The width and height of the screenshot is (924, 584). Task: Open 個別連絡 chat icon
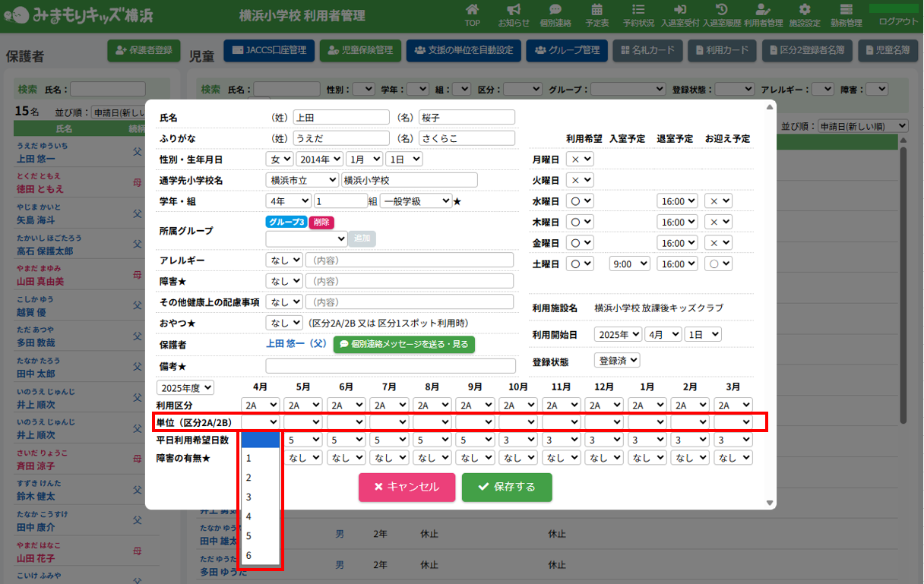coord(555,10)
